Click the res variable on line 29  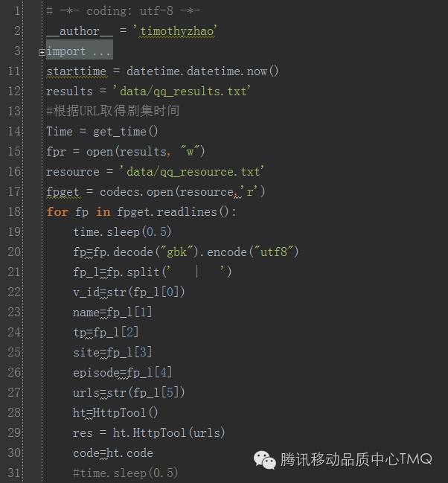(x=83, y=433)
